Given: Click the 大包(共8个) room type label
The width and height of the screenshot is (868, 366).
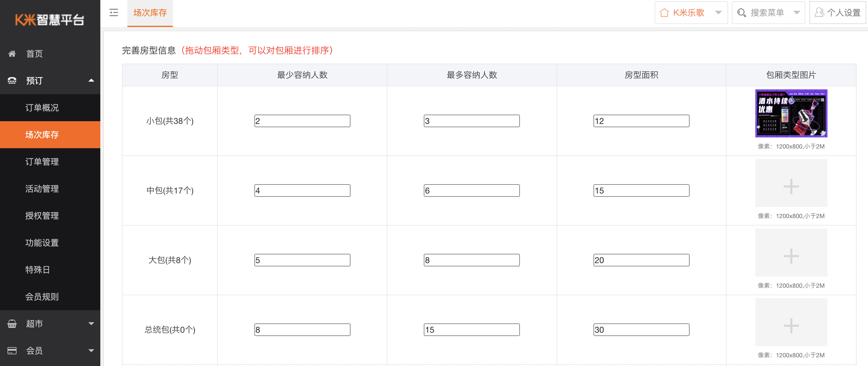Looking at the screenshot, I should (x=170, y=260).
